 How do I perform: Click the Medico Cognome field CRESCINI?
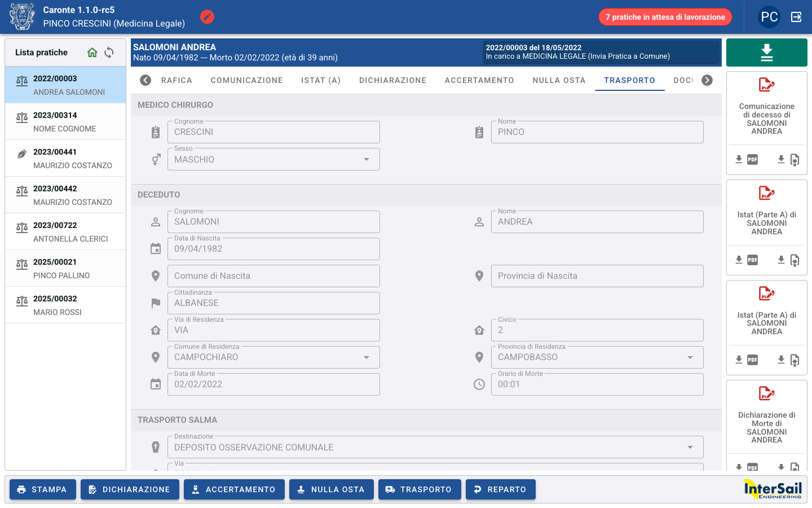(x=273, y=132)
